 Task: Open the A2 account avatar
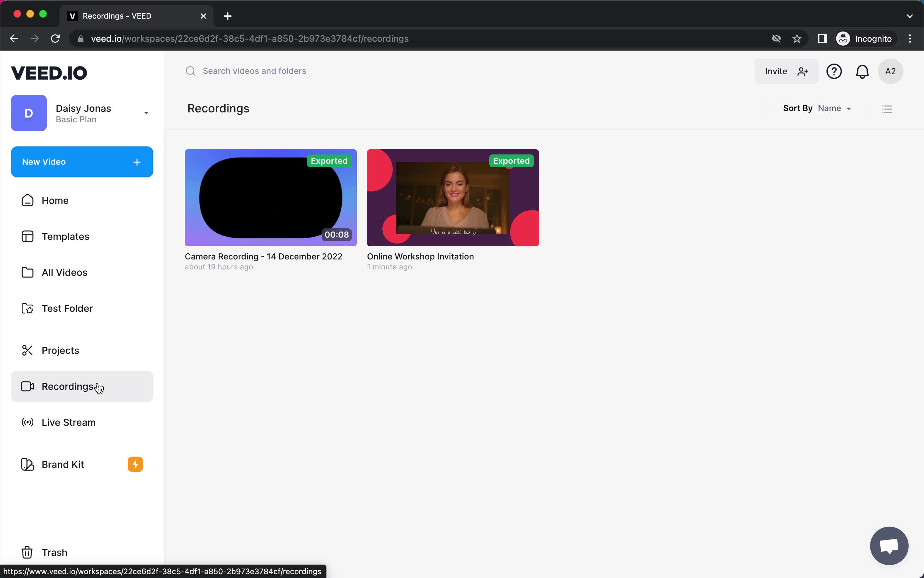[x=890, y=72]
